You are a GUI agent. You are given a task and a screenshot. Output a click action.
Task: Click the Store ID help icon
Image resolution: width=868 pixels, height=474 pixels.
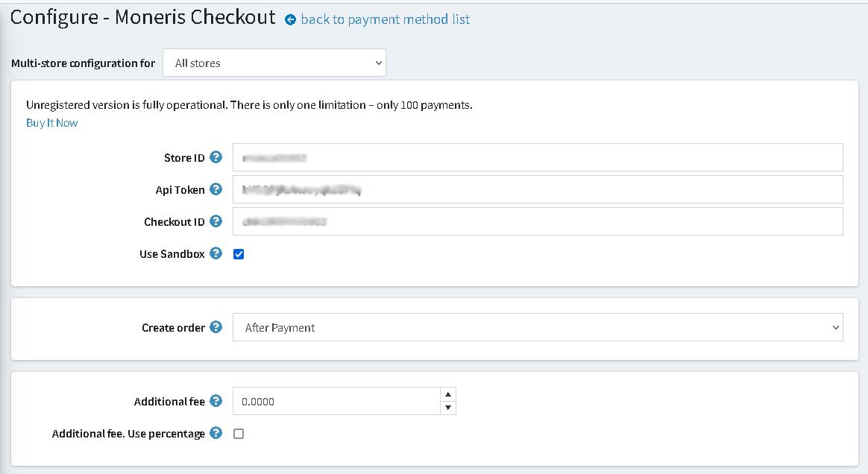[216, 157]
